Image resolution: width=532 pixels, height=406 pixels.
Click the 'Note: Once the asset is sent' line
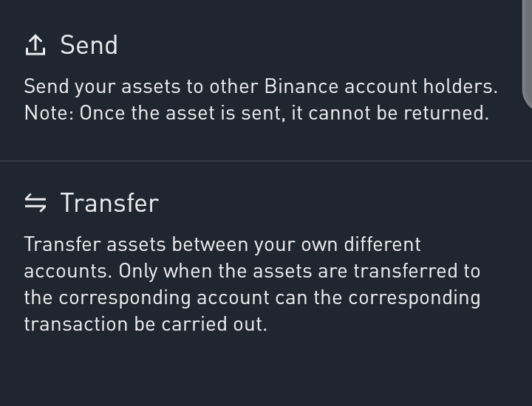pyautogui.click(x=154, y=113)
